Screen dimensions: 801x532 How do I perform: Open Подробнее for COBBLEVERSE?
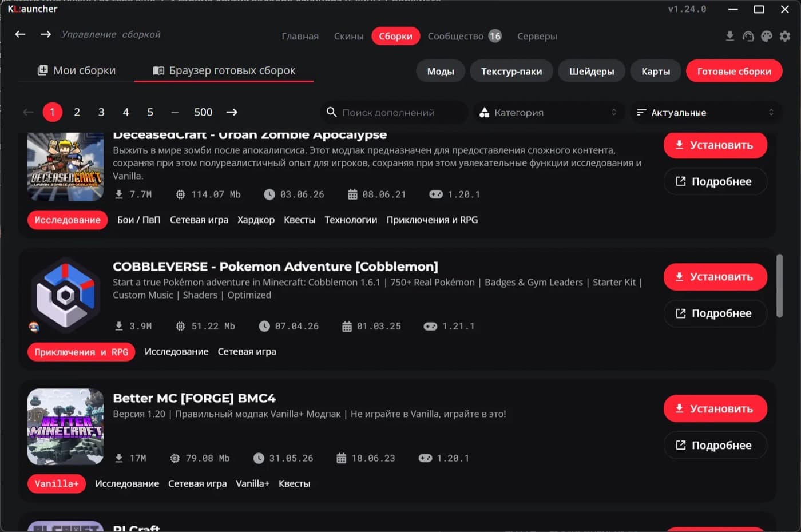[x=715, y=313]
